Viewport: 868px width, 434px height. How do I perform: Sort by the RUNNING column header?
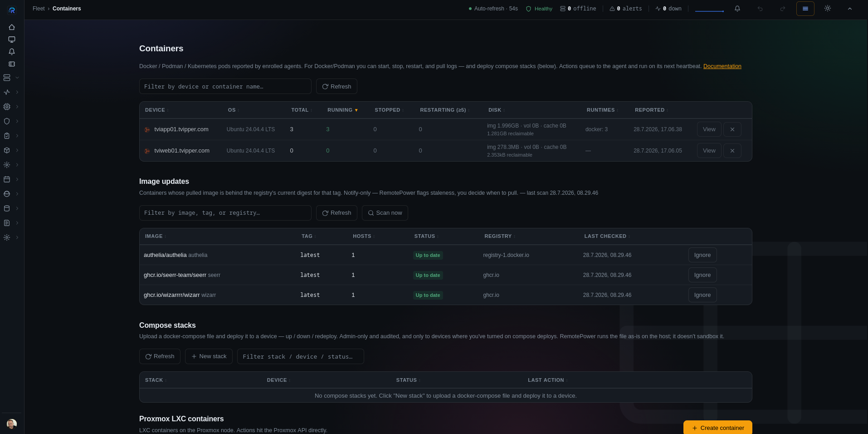pyautogui.click(x=342, y=110)
